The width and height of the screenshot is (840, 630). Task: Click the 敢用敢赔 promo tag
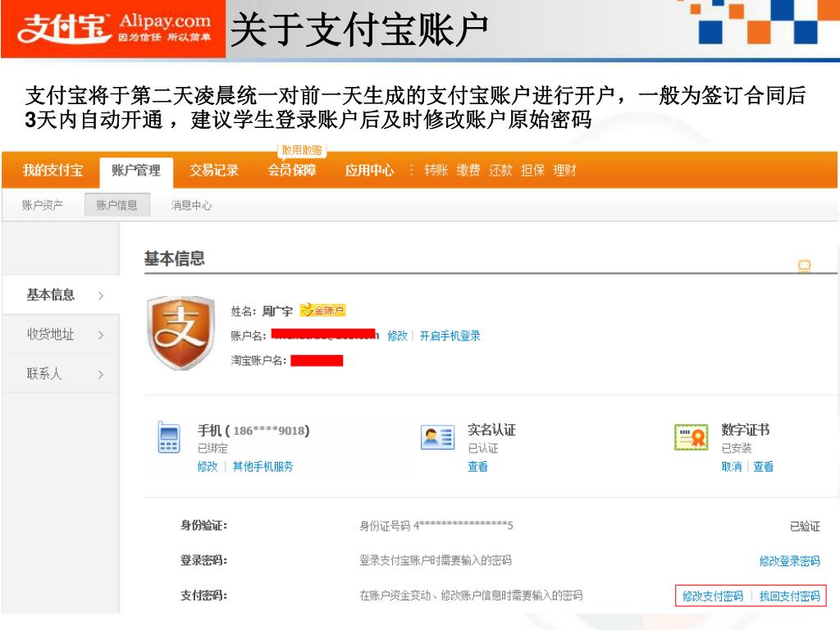point(302,150)
